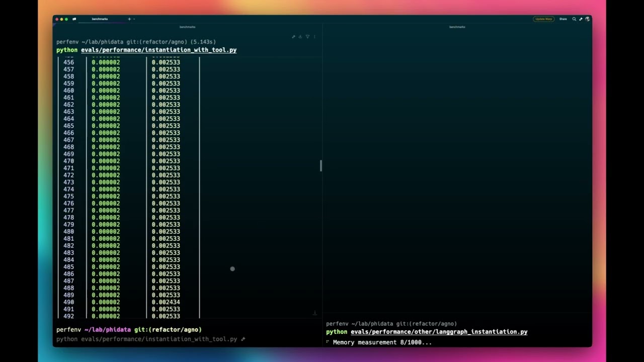Image resolution: width=644 pixels, height=362 pixels.
Task: Focus left pane title 'benchmarks'
Action: [187, 27]
